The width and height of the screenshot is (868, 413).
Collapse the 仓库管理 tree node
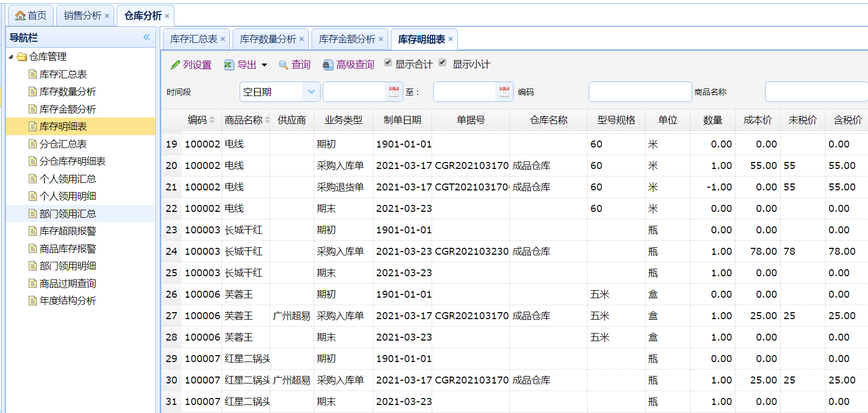click(11, 56)
